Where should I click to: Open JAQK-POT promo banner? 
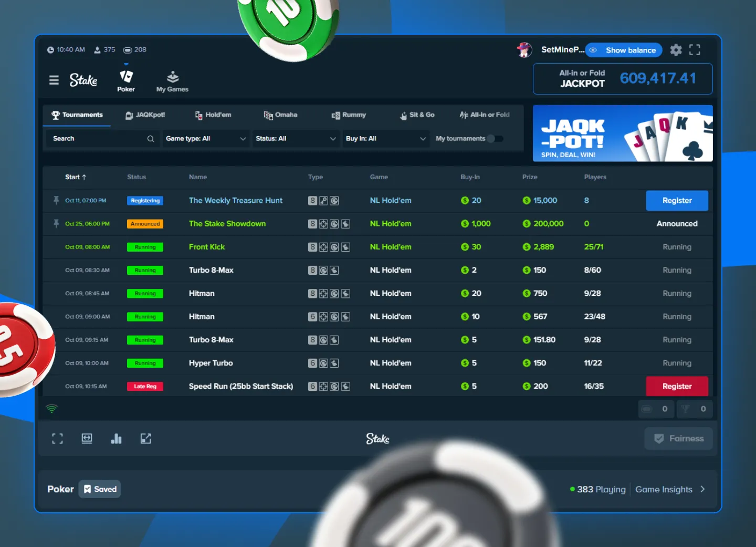coord(623,133)
